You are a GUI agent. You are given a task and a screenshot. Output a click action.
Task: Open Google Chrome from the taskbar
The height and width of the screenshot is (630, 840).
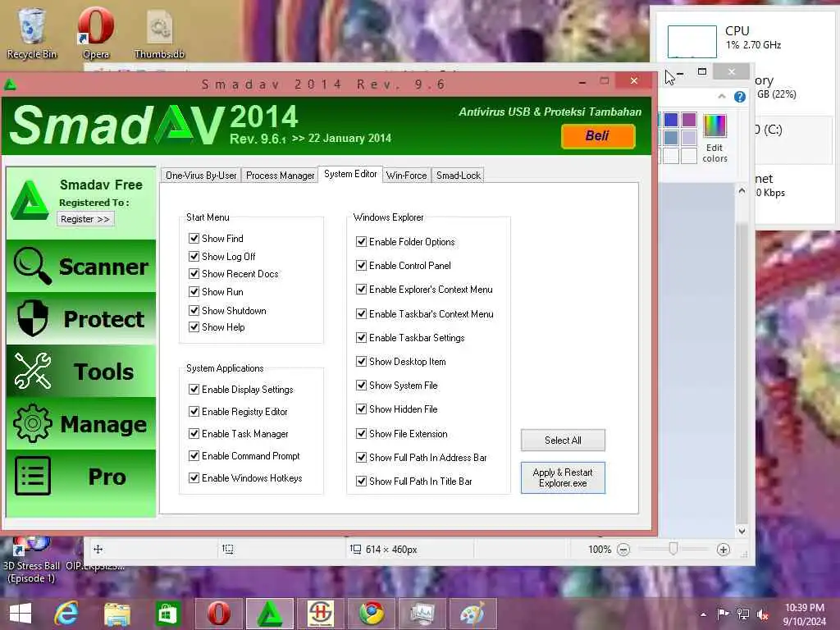372,614
